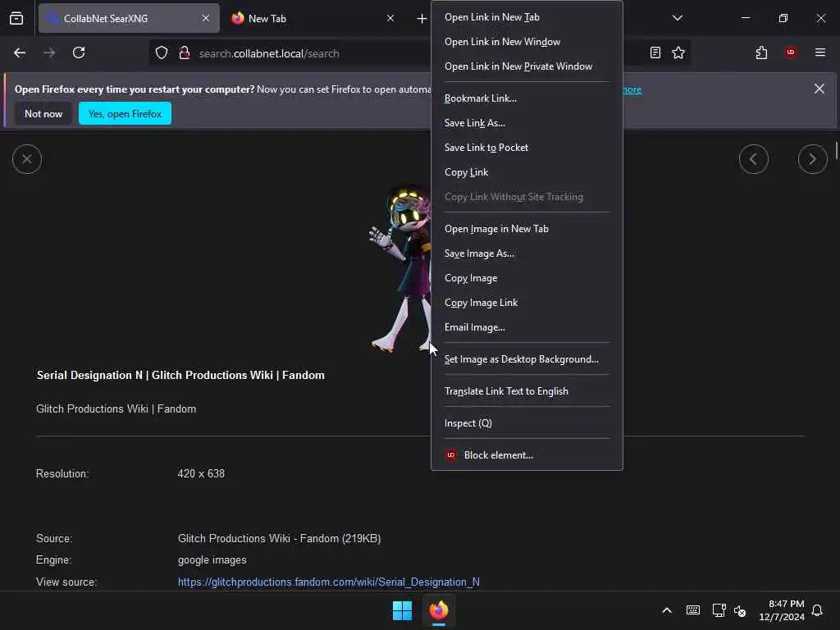Go back with the browser back arrow
The width and height of the screenshot is (840, 630).
[20, 52]
